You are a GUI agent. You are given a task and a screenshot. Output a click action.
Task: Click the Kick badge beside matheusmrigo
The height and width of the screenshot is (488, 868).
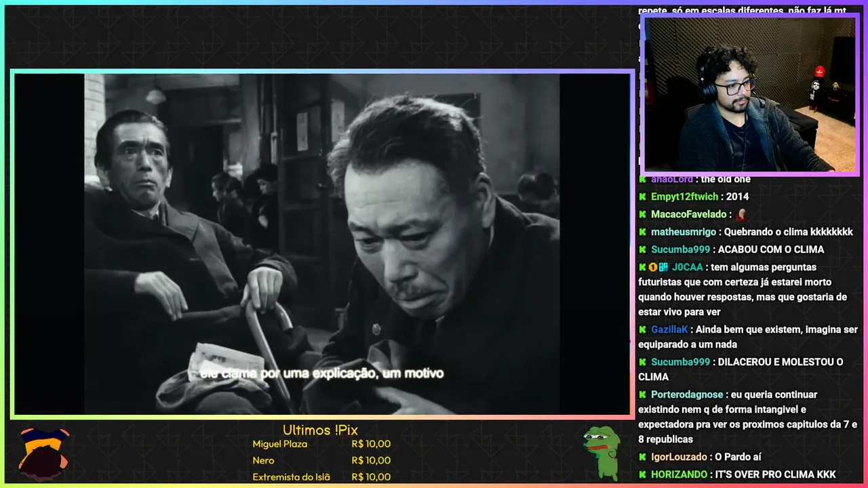tap(642, 232)
